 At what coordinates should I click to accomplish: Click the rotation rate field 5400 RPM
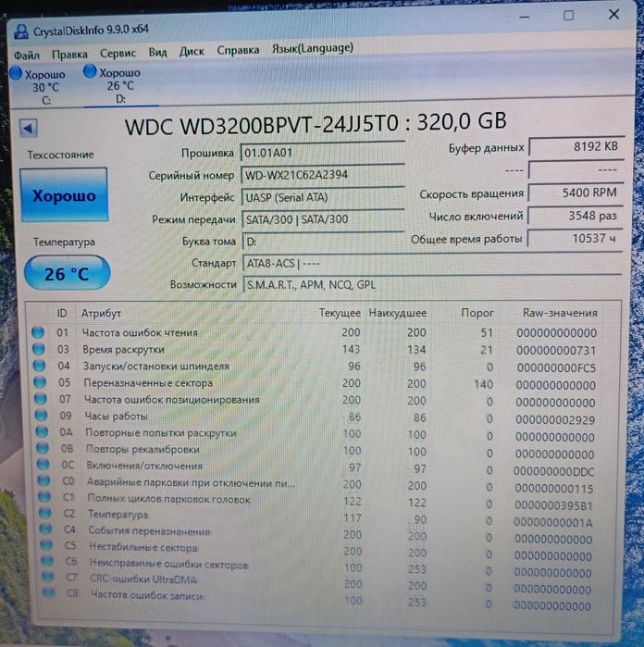point(576,193)
